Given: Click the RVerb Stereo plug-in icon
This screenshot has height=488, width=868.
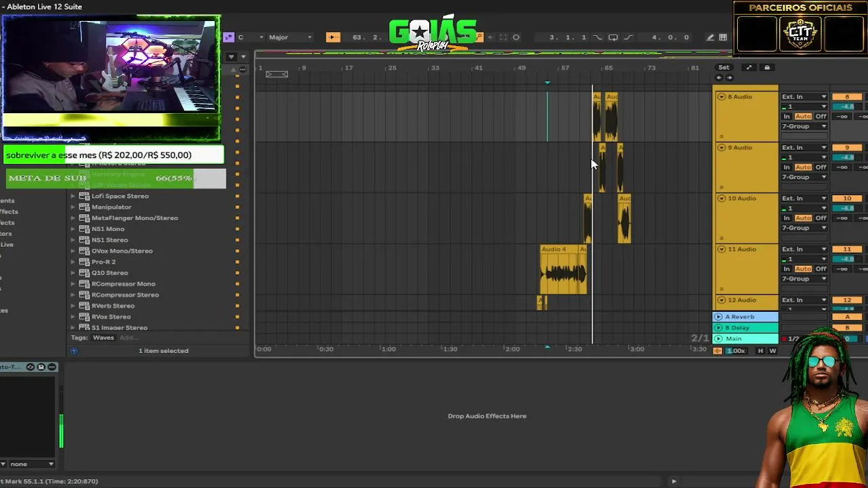Looking at the screenshot, I should coord(84,306).
